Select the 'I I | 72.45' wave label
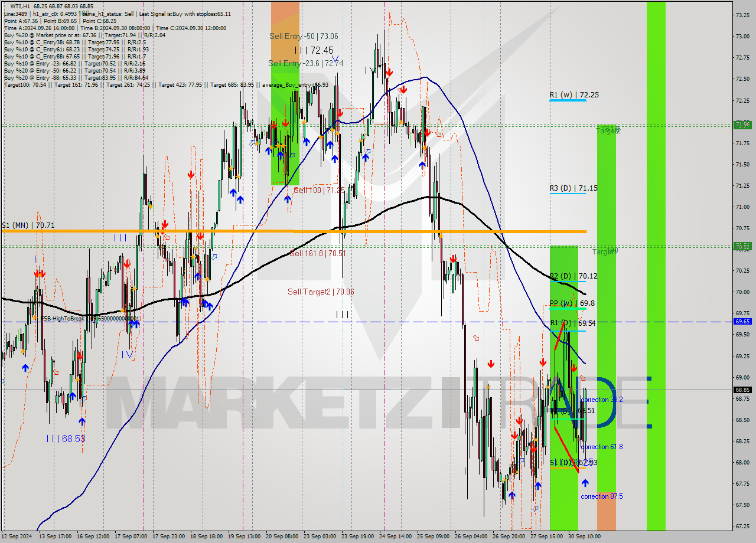Image resolution: width=756 pixels, height=543 pixels. point(314,50)
